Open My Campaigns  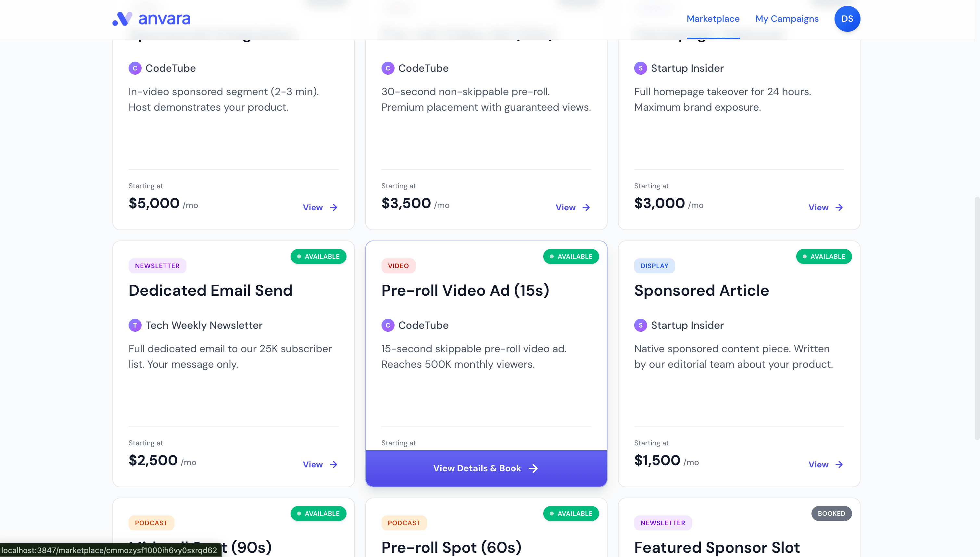(787, 19)
